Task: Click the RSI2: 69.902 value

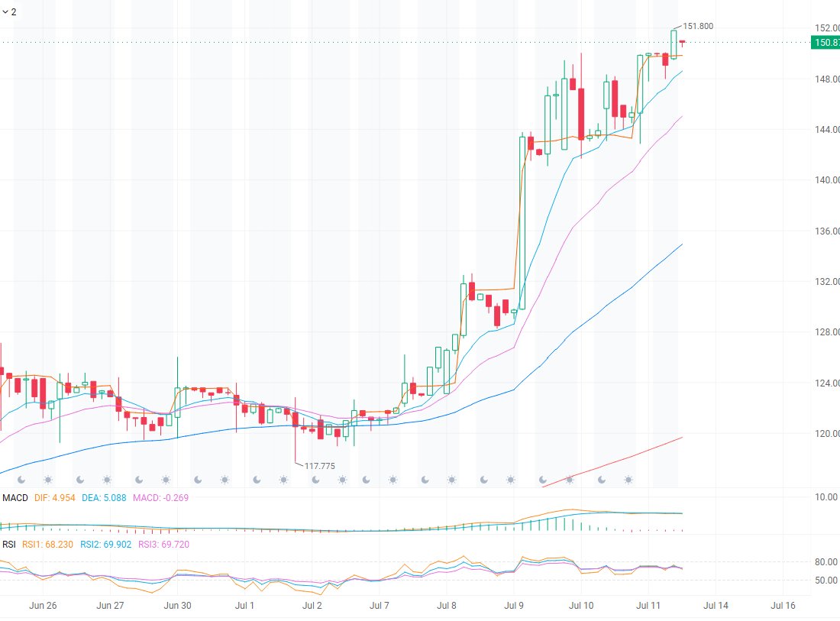Action: pos(105,545)
